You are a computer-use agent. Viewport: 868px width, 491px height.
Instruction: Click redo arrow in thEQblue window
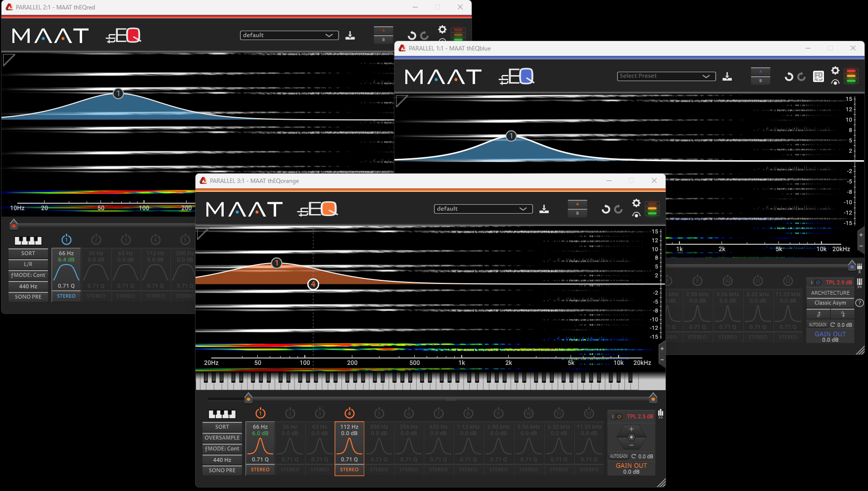[x=802, y=77]
